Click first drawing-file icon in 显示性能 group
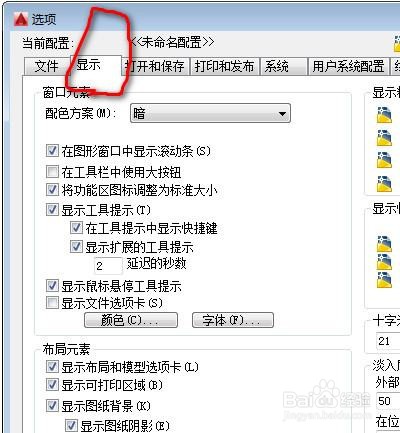400x433 pixels. click(384, 244)
